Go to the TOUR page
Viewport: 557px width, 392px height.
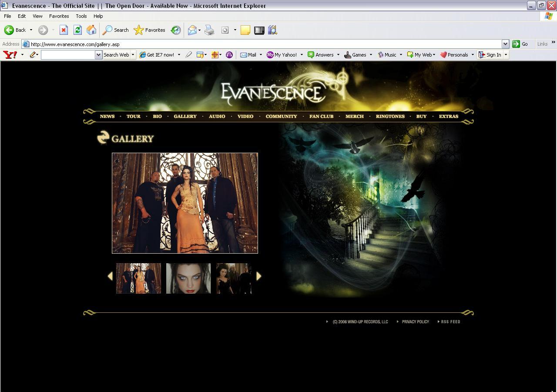(x=133, y=117)
